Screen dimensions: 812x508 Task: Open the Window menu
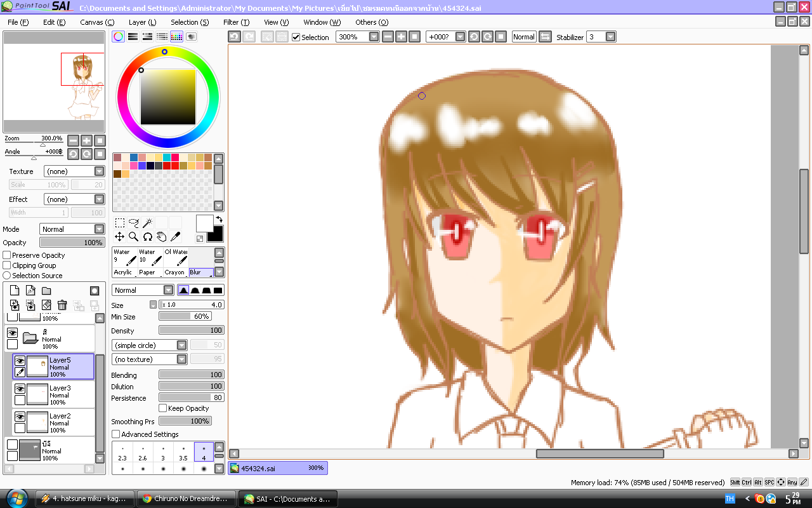tap(322, 22)
